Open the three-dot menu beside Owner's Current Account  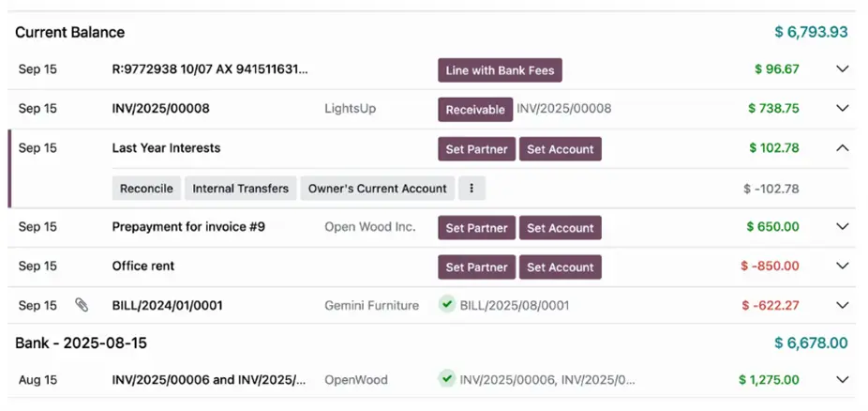point(471,189)
